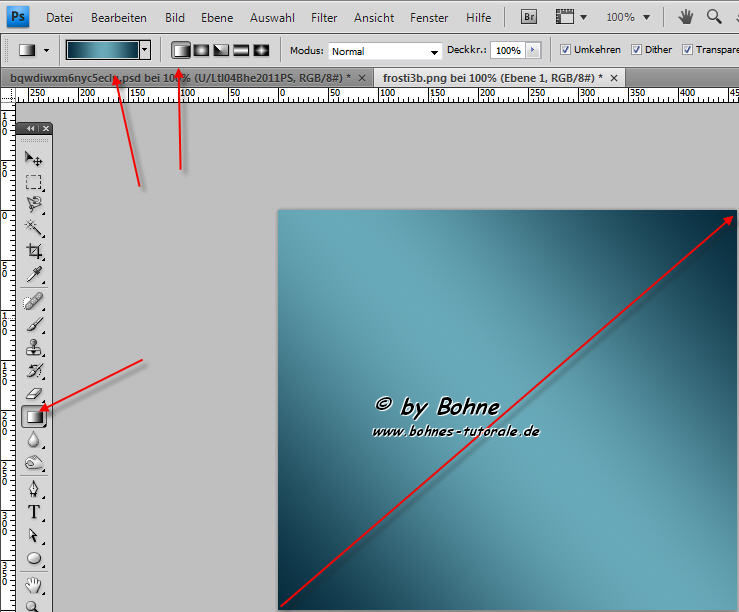Select the Rectangular Marquee tool
This screenshot has width=739, height=612.
pos(34,182)
